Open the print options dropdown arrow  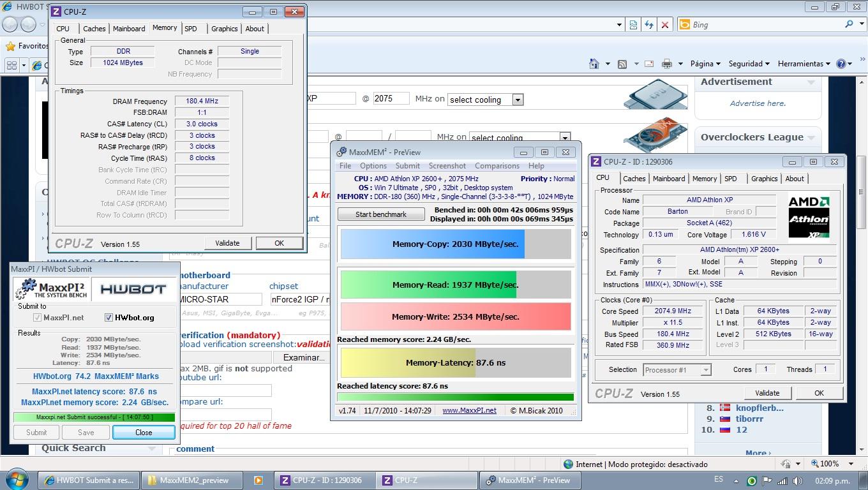680,63
